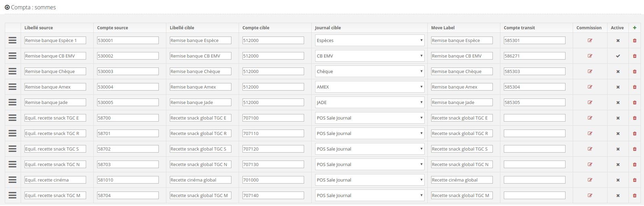This screenshot has width=644, height=206.
Task: Click the Libellé source column header
Action: pyautogui.click(x=39, y=28)
